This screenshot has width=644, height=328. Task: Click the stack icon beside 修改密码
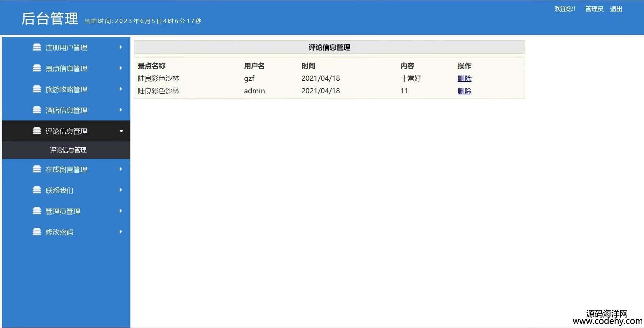37,232
